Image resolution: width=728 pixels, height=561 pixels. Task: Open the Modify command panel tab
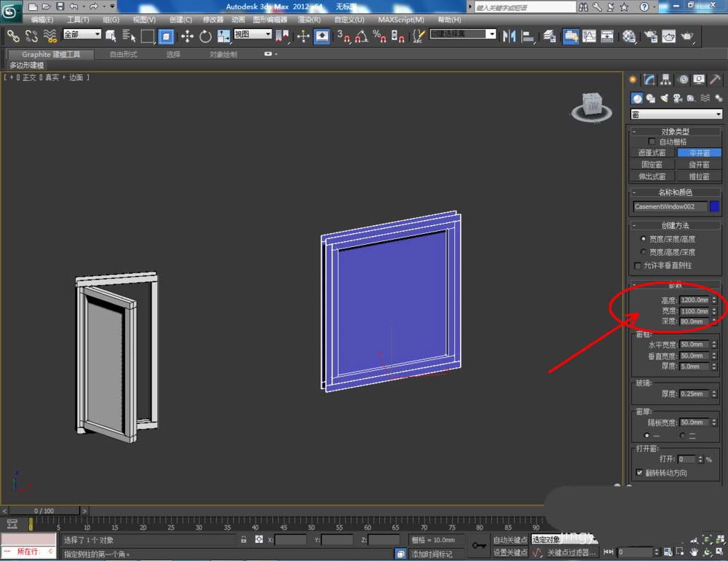coord(649,79)
